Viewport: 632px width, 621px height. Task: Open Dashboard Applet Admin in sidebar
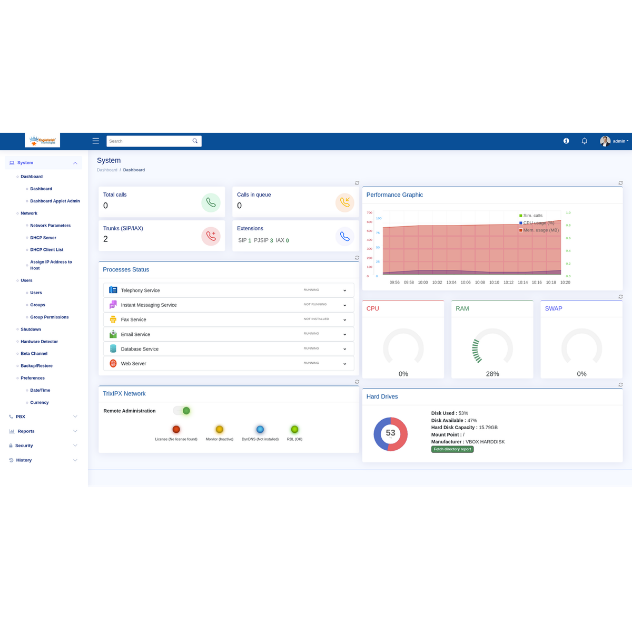(x=55, y=201)
